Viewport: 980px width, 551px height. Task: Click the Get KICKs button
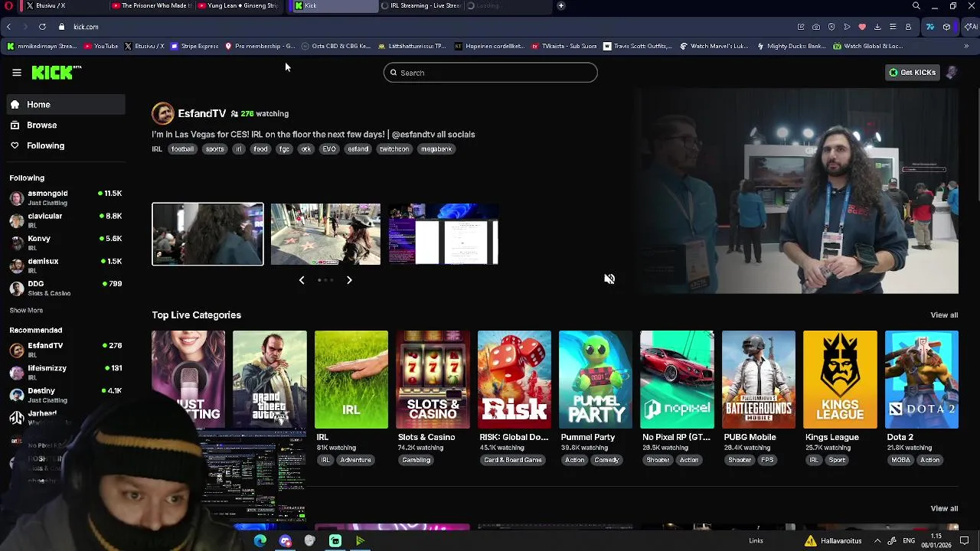pos(912,73)
